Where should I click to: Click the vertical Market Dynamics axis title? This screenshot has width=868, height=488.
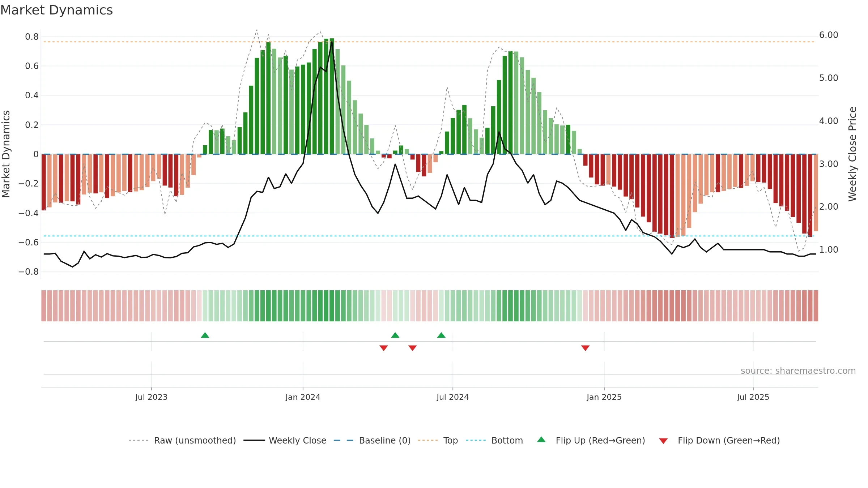(x=6, y=154)
